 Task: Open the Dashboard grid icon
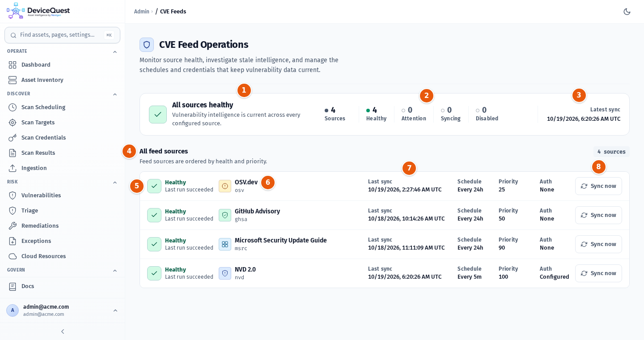(13, 65)
